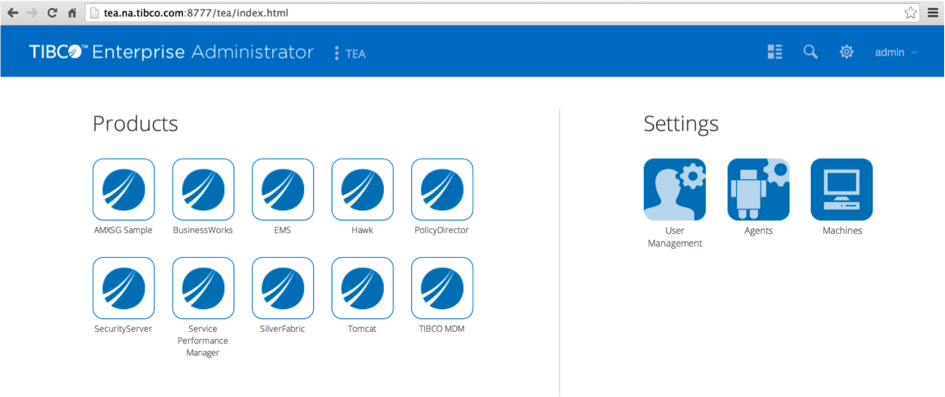Screen dimensions: 945x397
Task: Open the Hawk product icon
Action: (x=362, y=189)
